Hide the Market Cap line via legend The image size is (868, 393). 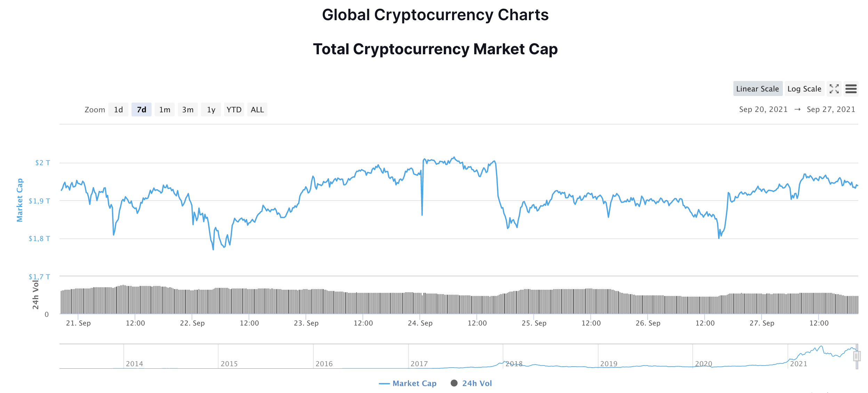pos(409,383)
